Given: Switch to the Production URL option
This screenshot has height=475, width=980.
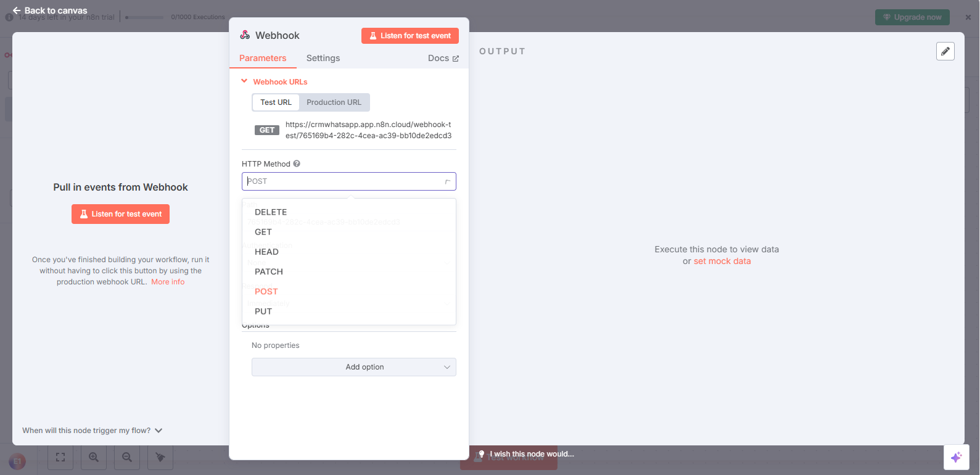Looking at the screenshot, I should (x=334, y=102).
